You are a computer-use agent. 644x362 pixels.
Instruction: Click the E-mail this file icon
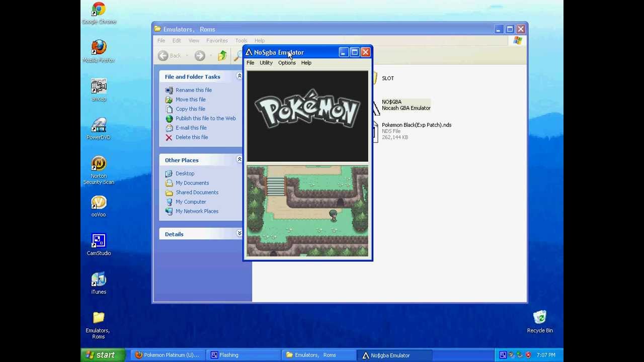pos(169,128)
